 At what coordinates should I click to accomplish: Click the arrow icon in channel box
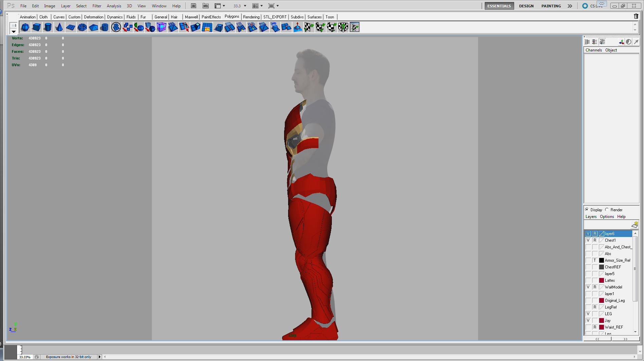(636, 42)
